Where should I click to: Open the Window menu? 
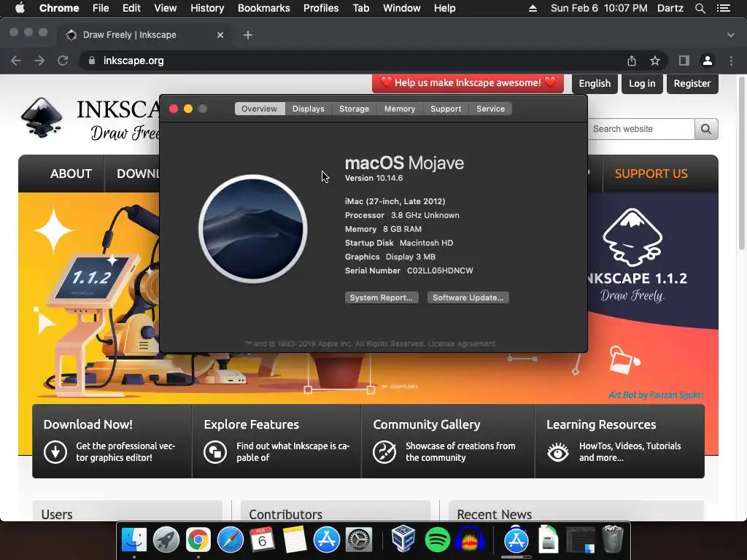coord(401,8)
